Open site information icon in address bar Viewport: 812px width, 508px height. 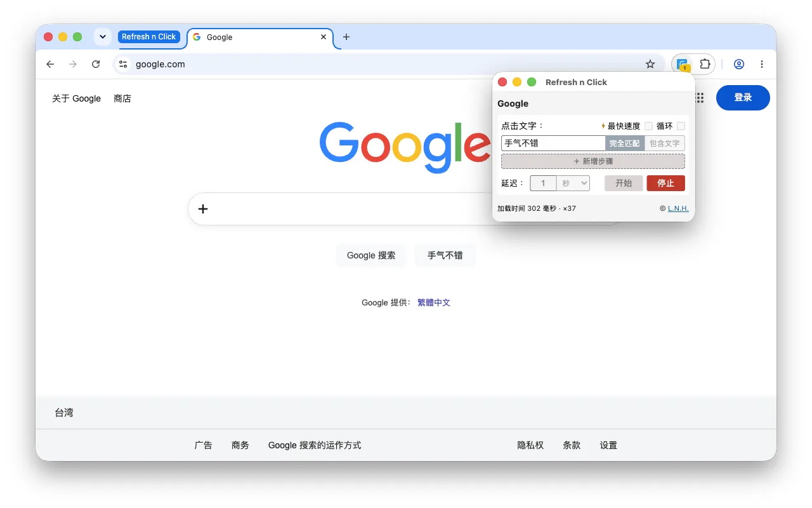[124, 64]
